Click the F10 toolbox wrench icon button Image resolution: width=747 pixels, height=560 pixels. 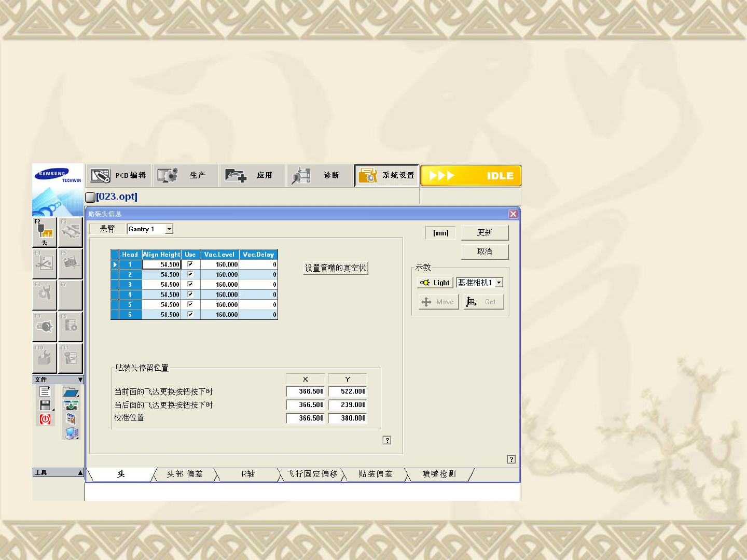pyautogui.click(x=45, y=358)
